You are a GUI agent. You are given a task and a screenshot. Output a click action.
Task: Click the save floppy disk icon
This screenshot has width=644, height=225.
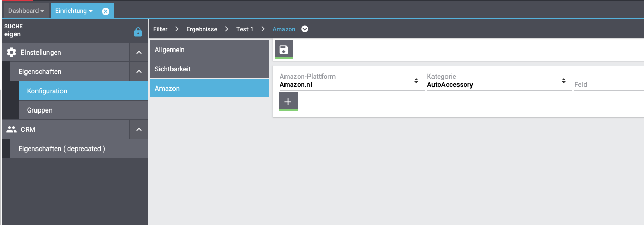point(284,49)
